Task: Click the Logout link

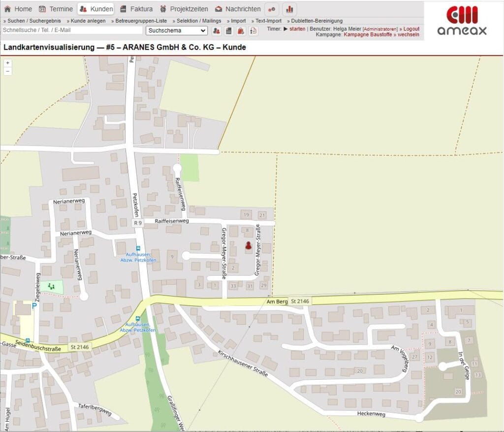Action: point(410,29)
